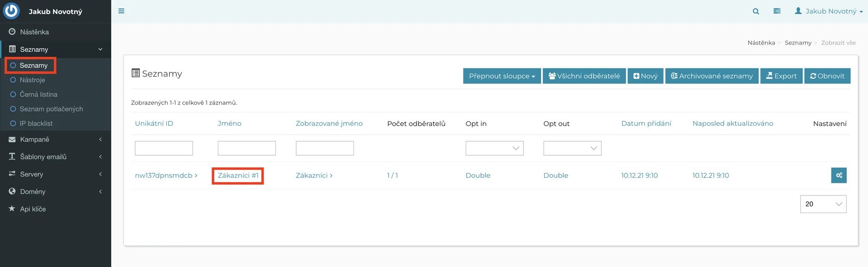The height and width of the screenshot is (267, 868).
Task: Click the hamburger sidebar toggle icon
Action: pyautogui.click(x=121, y=11)
